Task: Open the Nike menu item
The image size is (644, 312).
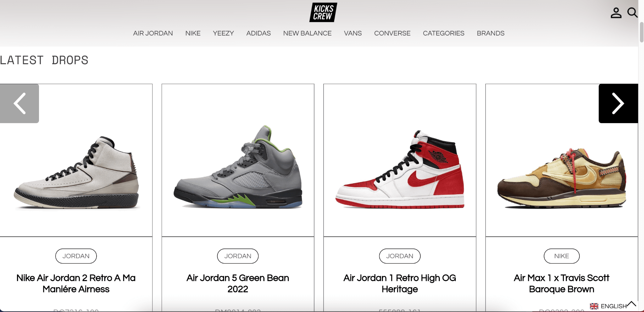Action: point(193,33)
